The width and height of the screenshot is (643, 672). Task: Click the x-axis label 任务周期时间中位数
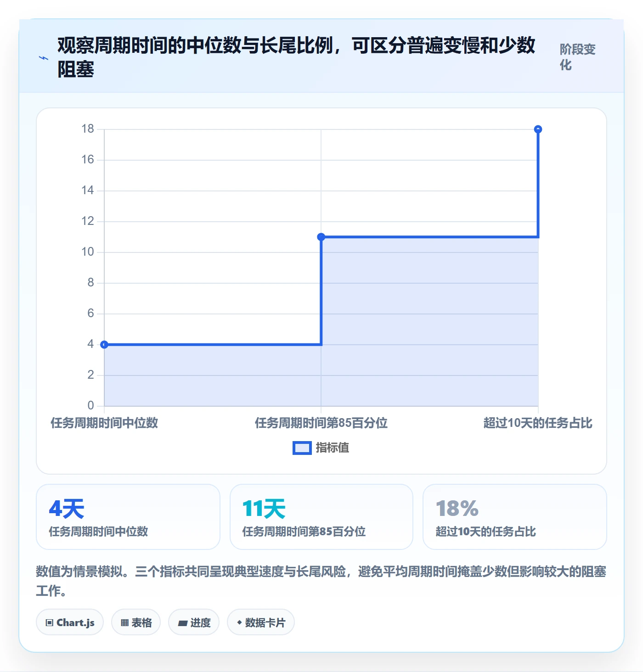pyautogui.click(x=104, y=423)
